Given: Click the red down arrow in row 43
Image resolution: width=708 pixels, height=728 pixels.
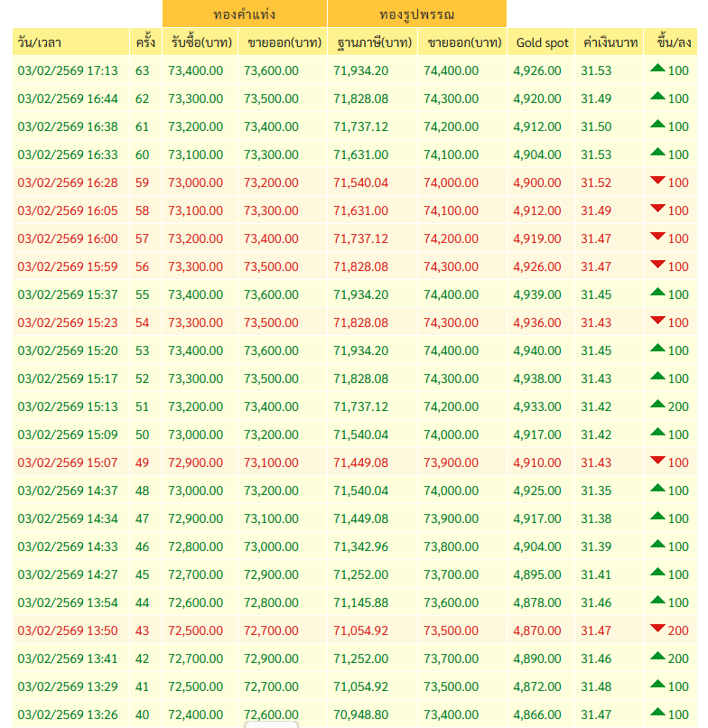Looking at the screenshot, I should pyautogui.click(x=657, y=628).
